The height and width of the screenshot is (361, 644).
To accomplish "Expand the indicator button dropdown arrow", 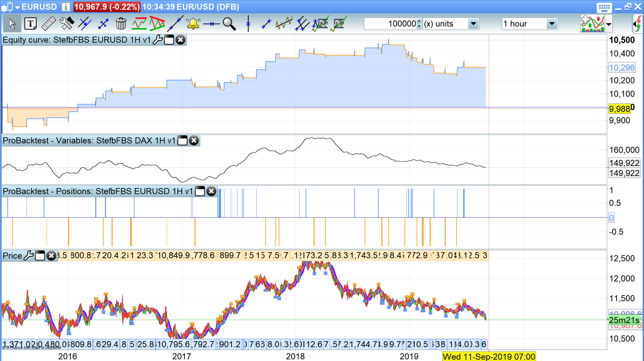I will click(609, 24).
